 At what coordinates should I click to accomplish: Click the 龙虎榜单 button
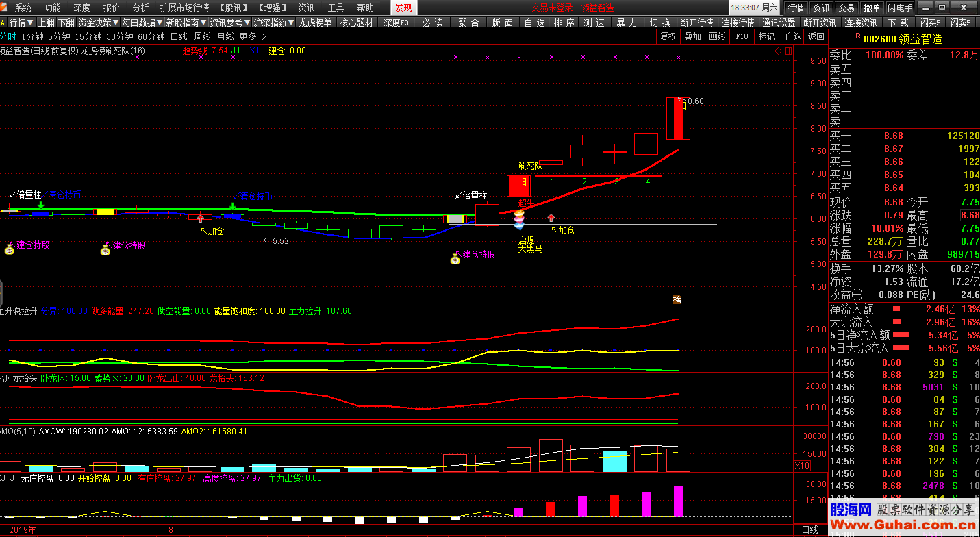tap(315, 23)
